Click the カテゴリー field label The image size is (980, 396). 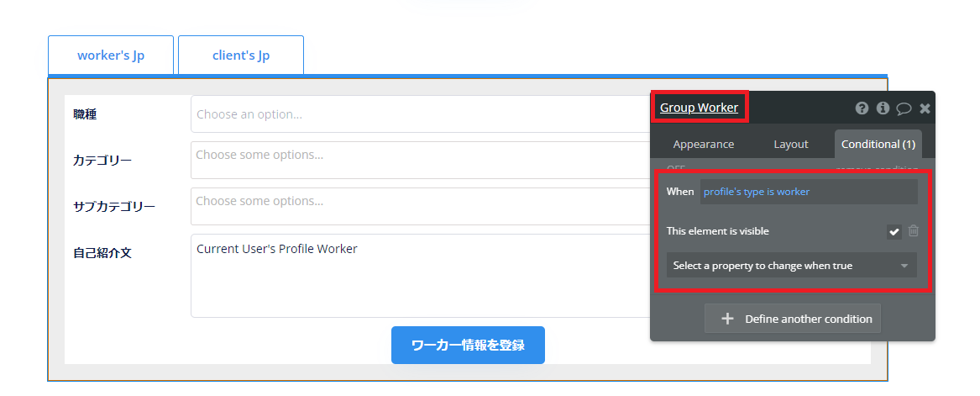tap(102, 160)
